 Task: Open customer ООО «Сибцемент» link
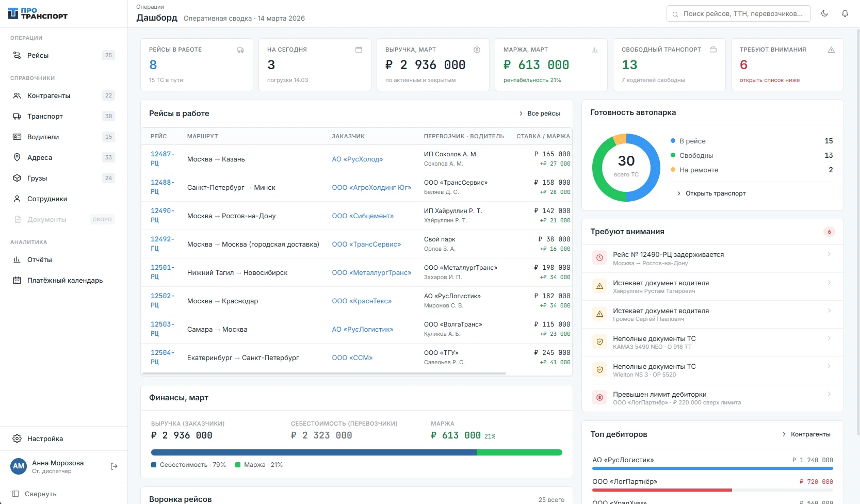click(x=363, y=216)
